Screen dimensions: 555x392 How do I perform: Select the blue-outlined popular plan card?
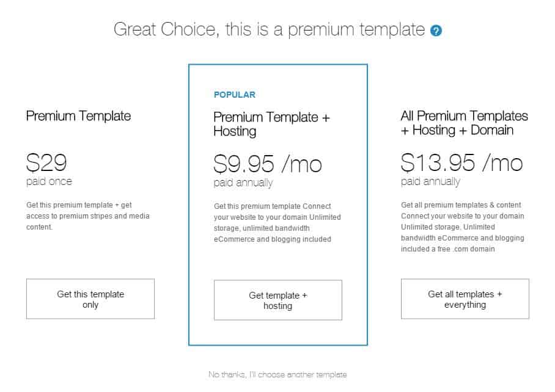click(278, 205)
